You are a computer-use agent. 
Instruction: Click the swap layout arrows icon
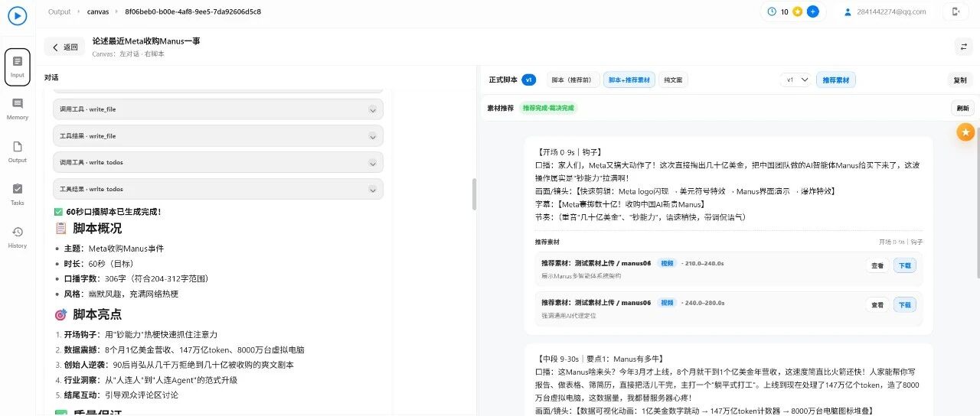pyautogui.click(x=964, y=47)
